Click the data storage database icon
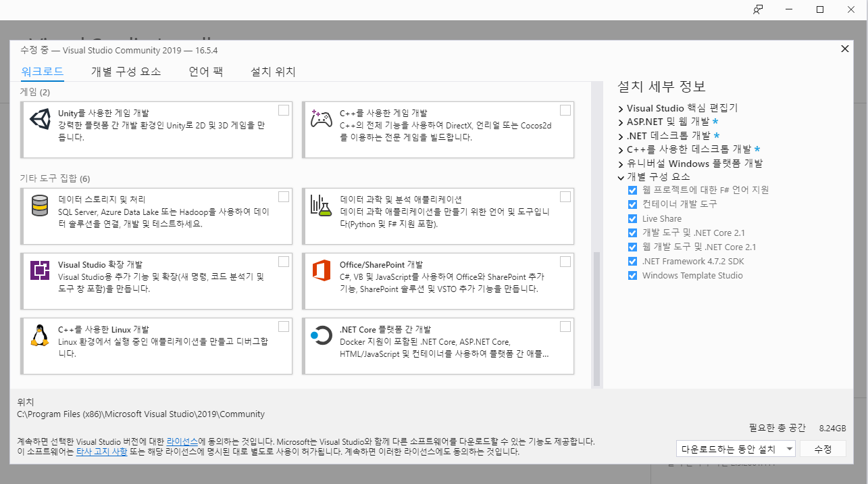 tap(40, 205)
